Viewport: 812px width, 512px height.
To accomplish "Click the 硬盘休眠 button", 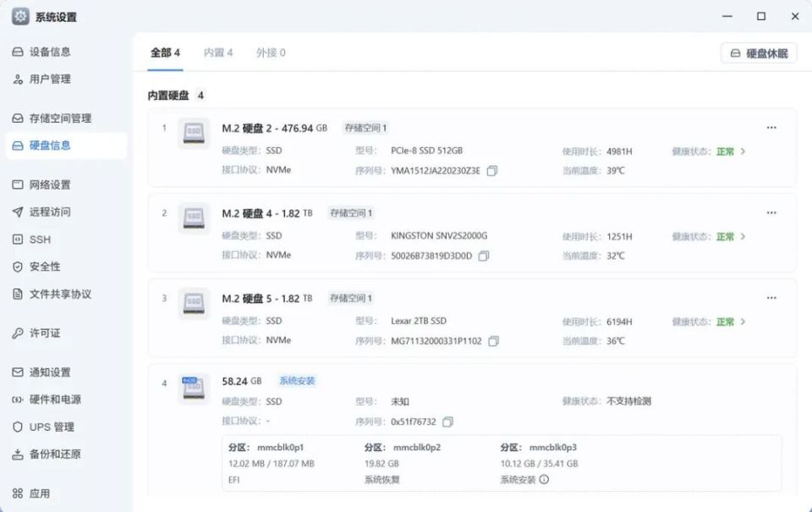I will [760, 52].
